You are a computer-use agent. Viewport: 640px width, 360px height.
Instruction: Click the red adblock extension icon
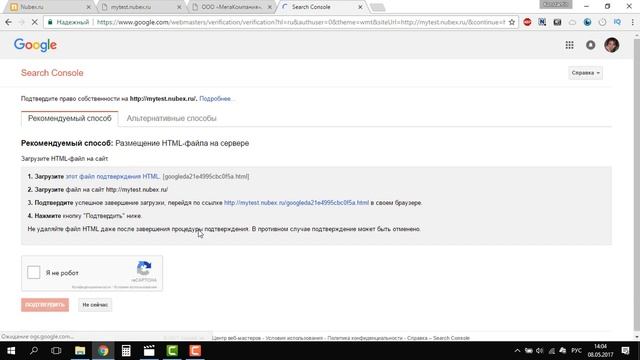pos(527,22)
